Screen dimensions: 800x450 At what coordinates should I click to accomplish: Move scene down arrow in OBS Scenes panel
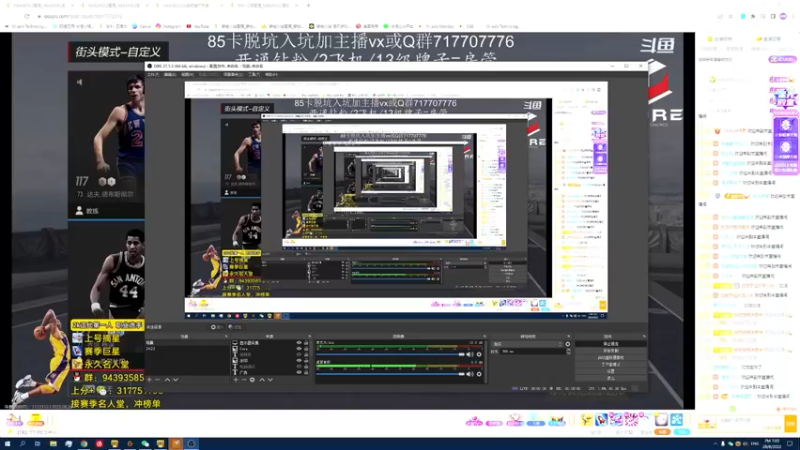point(176,380)
